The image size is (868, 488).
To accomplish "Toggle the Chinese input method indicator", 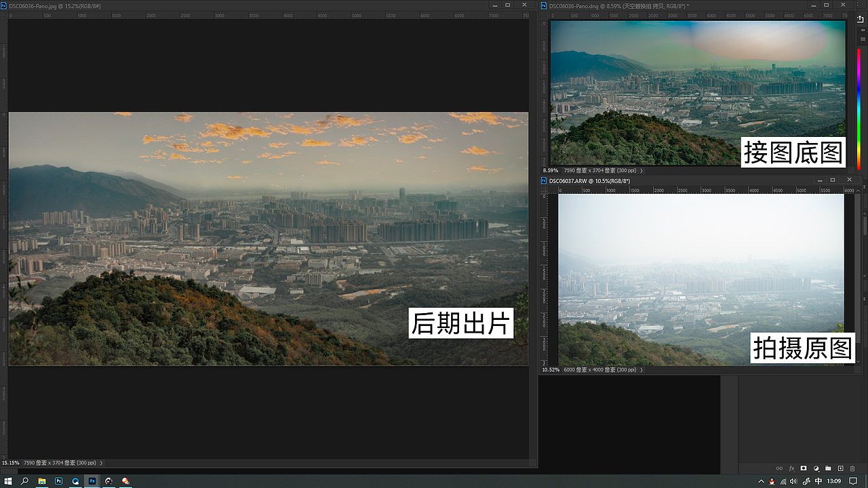I will point(818,481).
